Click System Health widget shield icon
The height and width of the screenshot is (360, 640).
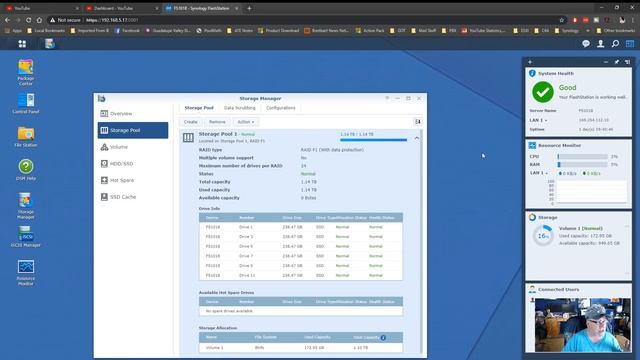[x=532, y=73]
